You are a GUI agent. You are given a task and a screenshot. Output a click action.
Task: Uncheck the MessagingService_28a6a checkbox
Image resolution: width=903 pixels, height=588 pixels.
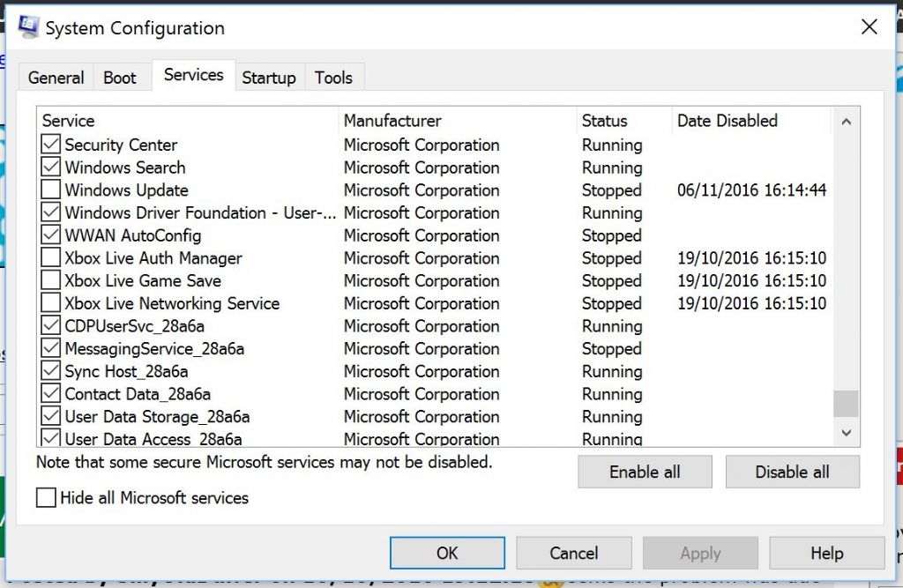pyautogui.click(x=50, y=348)
